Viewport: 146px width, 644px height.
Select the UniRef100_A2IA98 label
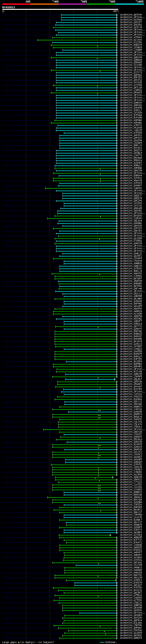tap(131, 314)
